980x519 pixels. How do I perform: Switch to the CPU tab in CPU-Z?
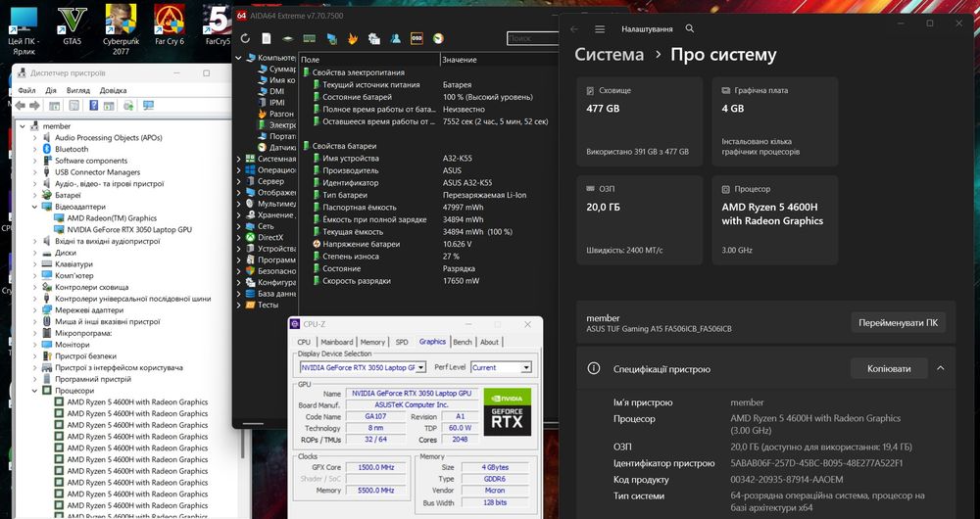tap(304, 343)
